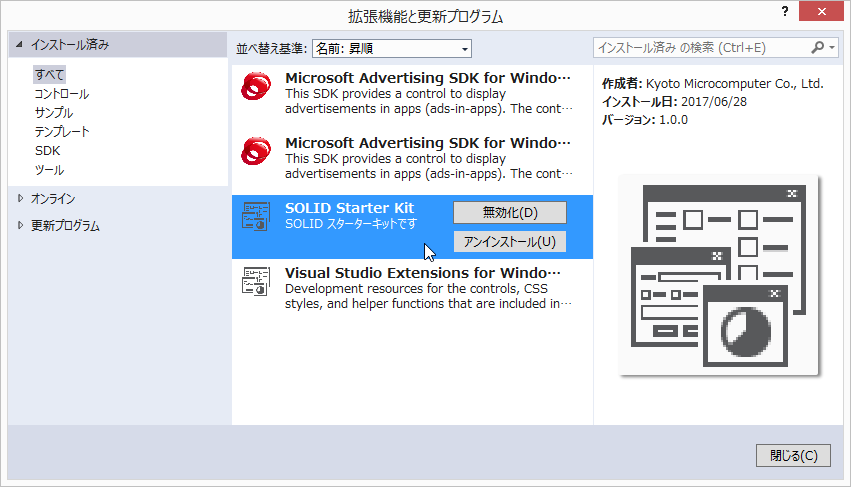Select ツール category
851x487 pixels.
pyautogui.click(x=49, y=170)
